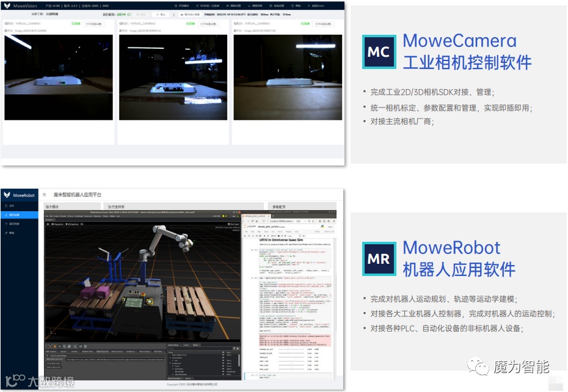This screenshot has width=568, height=392.
Task: Click the 开发模式 item in MoweVision header
Action: click(x=182, y=5)
